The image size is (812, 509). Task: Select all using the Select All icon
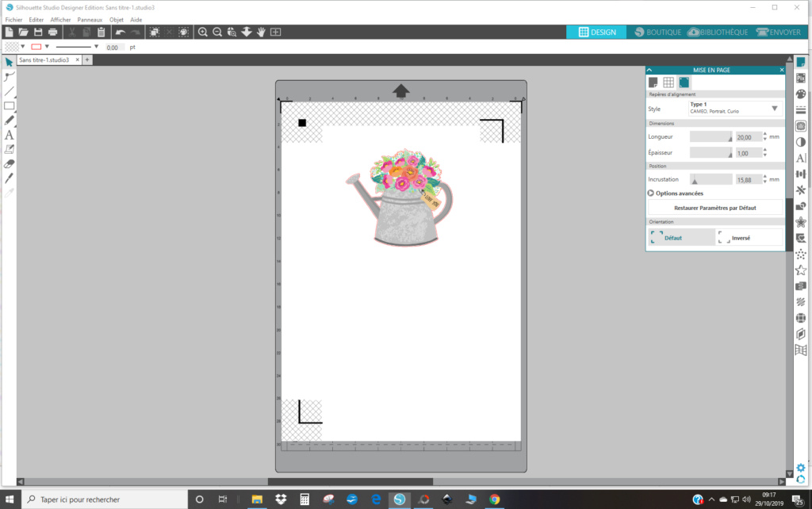point(155,32)
